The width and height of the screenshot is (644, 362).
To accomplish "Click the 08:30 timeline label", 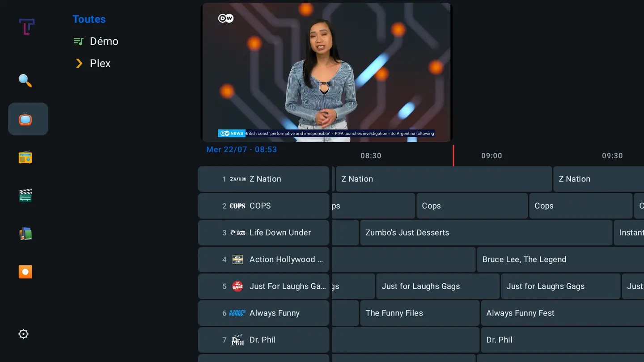I will pyautogui.click(x=371, y=156).
